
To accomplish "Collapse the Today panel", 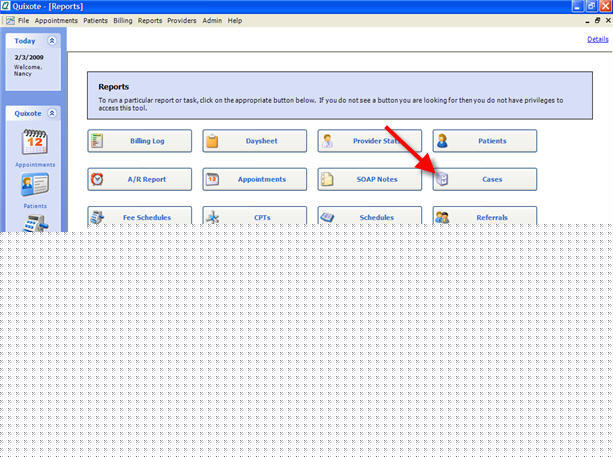I will (52, 41).
